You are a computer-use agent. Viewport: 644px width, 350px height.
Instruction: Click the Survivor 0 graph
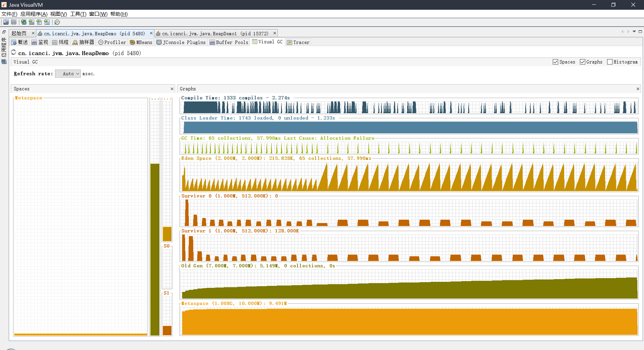click(x=409, y=213)
